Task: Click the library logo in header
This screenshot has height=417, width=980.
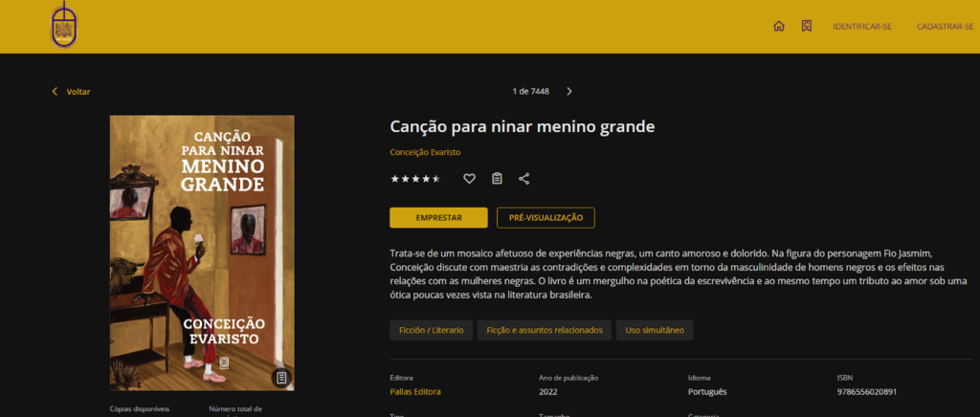Action: 62,25
